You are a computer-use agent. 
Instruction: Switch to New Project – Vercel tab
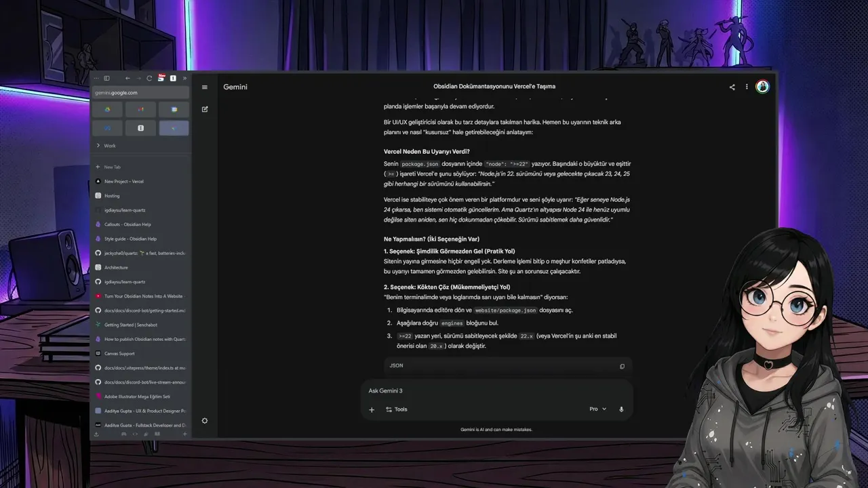coord(141,181)
